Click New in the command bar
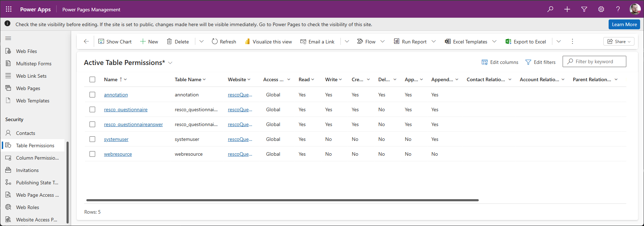The width and height of the screenshot is (644, 226). (x=149, y=42)
